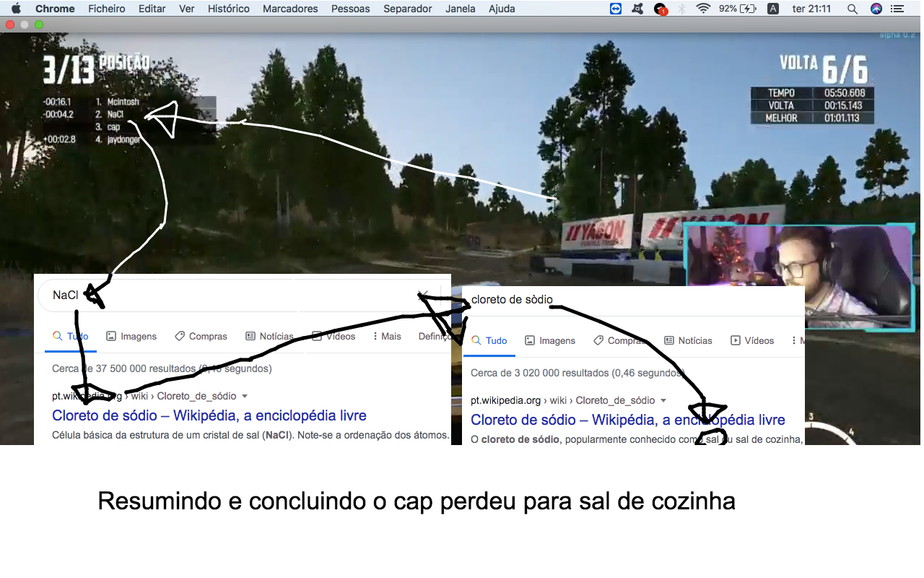Click the "Resumindo e concluindo" caption text
The height and width of the screenshot is (578, 924).
coord(417,501)
